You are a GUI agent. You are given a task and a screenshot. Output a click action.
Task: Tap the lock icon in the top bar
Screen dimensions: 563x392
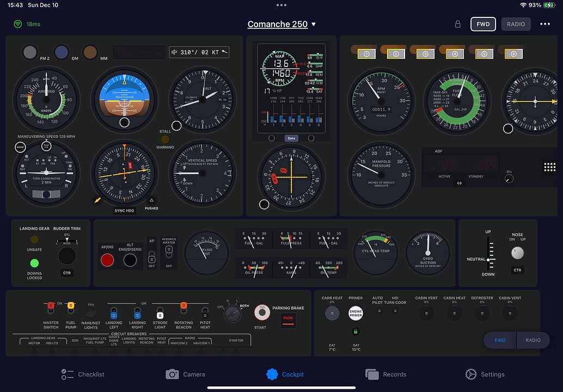click(457, 24)
